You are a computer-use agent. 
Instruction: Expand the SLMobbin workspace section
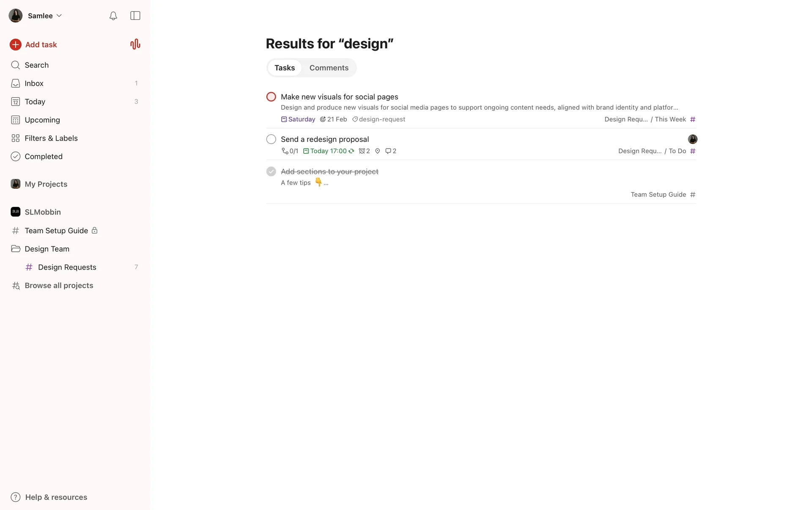coord(42,212)
